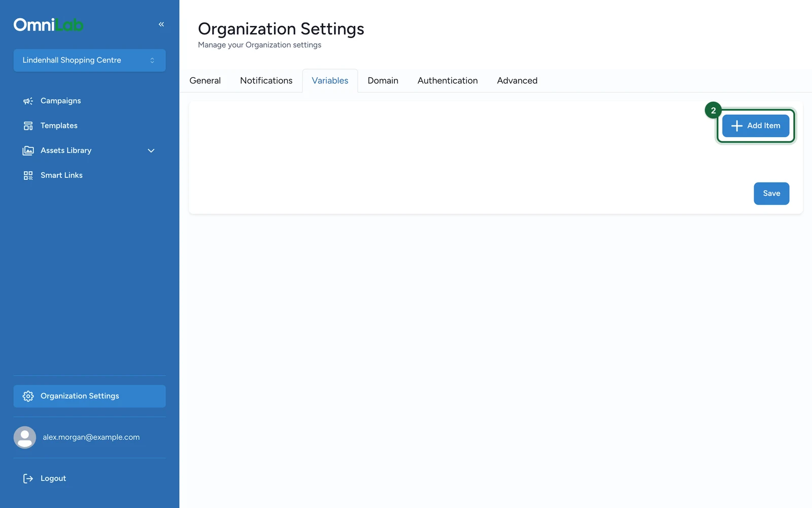Click the Logout arrow icon
The height and width of the screenshot is (508, 812).
[28, 479]
